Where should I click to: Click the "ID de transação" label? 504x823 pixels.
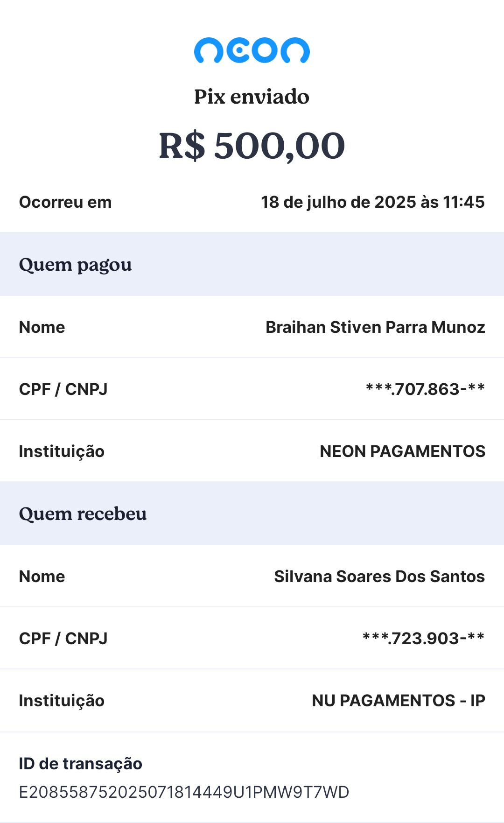pos(80,764)
